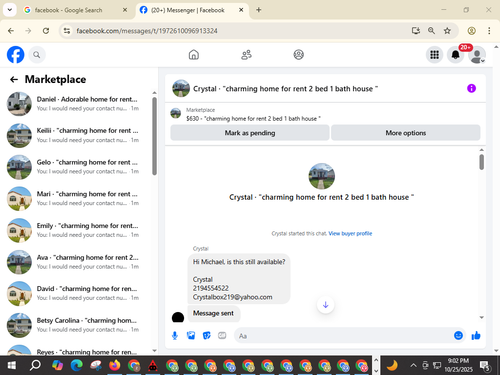The width and height of the screenshot is (500, 375).
Task: Click the large listing photo in chat body
Action: point(322,176)
